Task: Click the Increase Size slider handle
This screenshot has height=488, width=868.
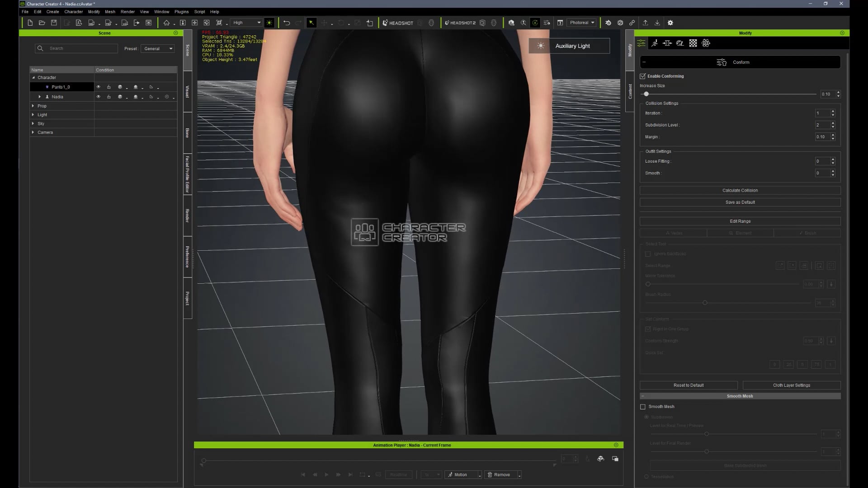Action: point(646,94)
